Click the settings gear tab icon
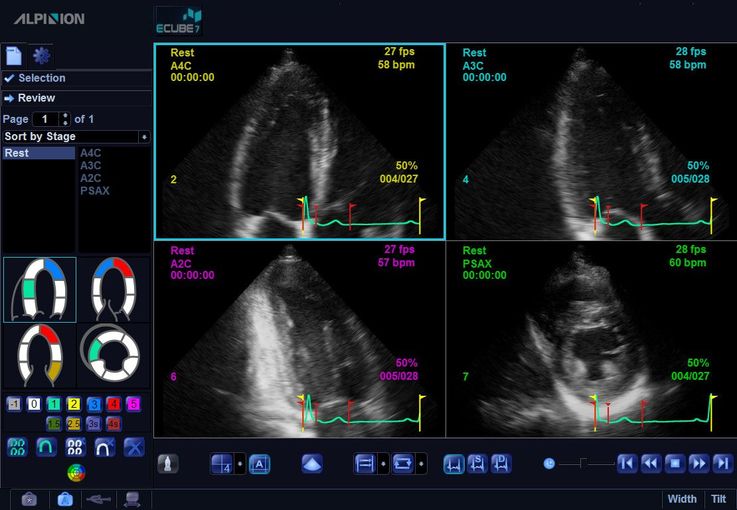Viewport: 737px width, 510px height. pyautogui.click(x=42, y=55)
